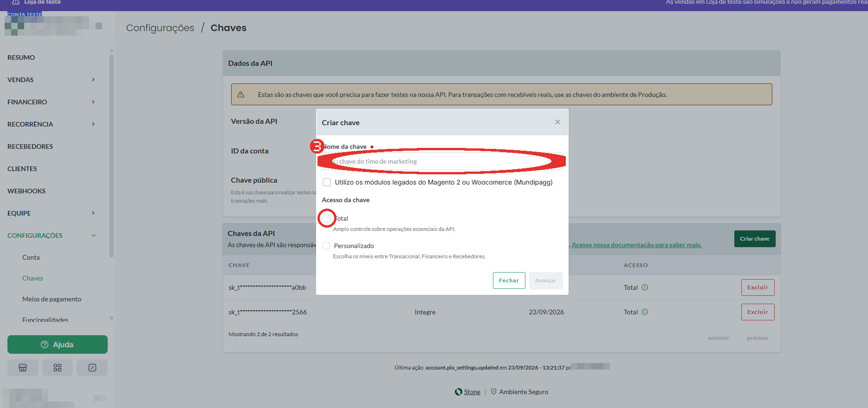868x408 pixels.
Task: Open the documentation link Acesse nossa documentação
Action: click(x=636, y=245)
